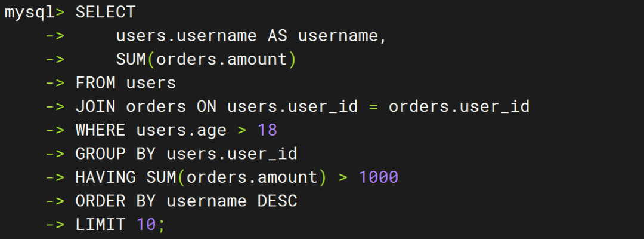644x239 pixels.
Task: Click the WHERE keyword
Action: point(100,130)
